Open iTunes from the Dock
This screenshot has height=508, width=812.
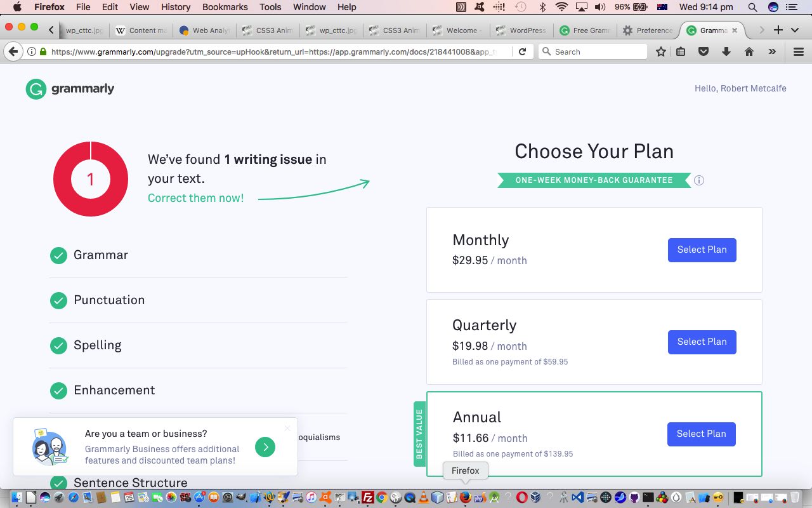click(311, 497)
